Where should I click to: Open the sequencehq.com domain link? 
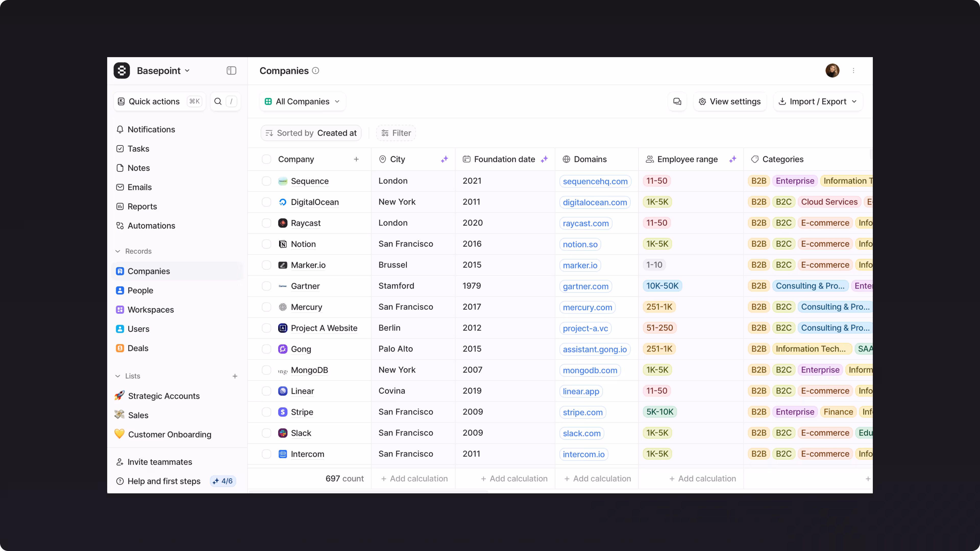pos(595,181)
